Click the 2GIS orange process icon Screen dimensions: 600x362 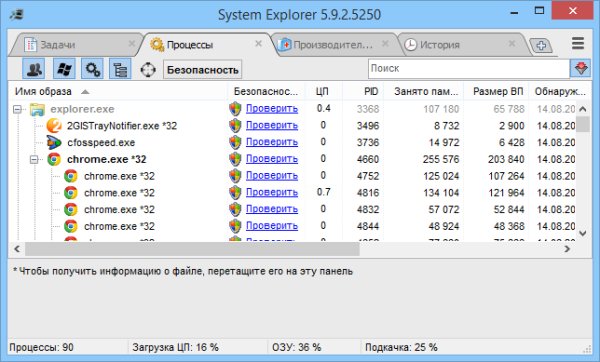54,126
